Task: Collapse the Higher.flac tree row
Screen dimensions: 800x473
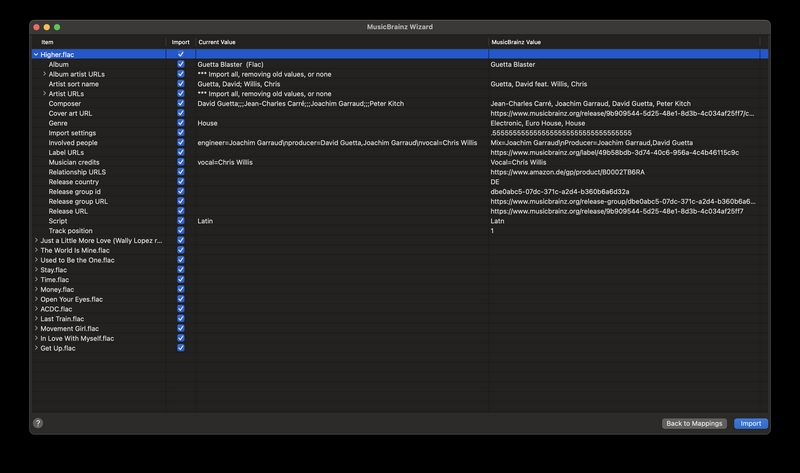Action: pos(36,54)
